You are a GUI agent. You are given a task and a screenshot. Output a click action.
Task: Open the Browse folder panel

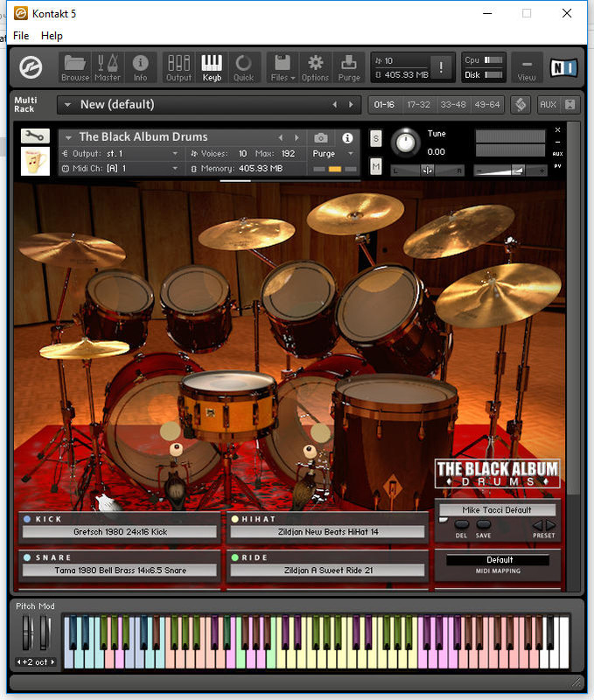click(x=75, y=68)
